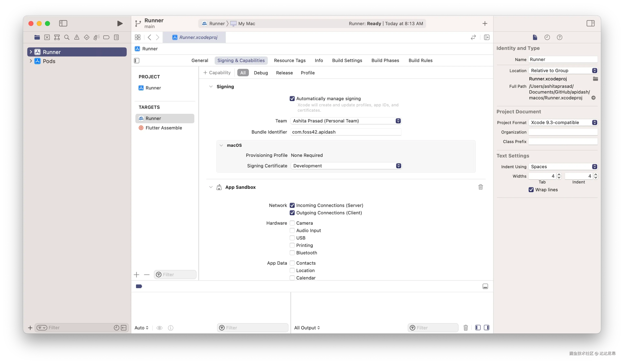The image size is (624, 364).
Task: Delete App Sandbox capability with trash icon
Action: [x=480, y=187]
